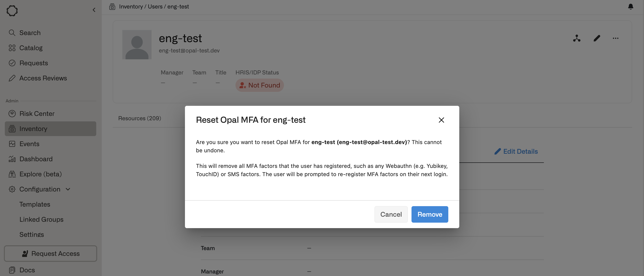
Task: Go to Catalog in sidebar
Action: pos(31,48)
